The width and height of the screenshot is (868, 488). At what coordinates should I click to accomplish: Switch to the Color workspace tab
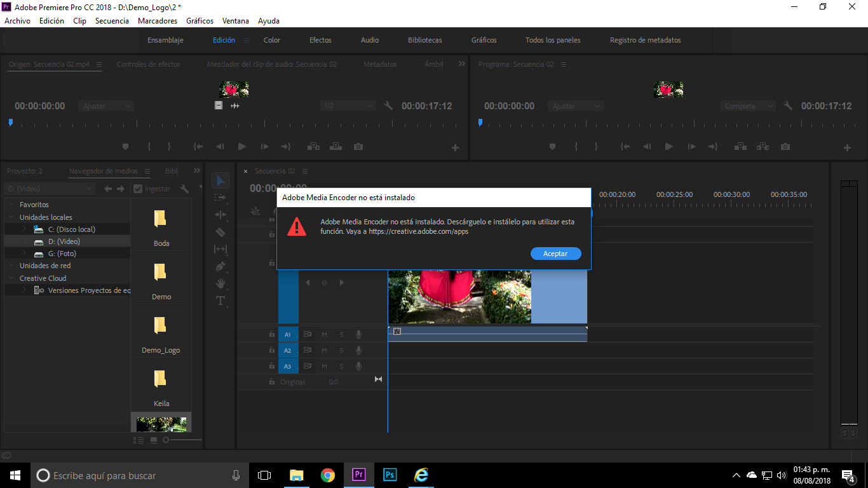pyautogui.click(x=272, y=40)
